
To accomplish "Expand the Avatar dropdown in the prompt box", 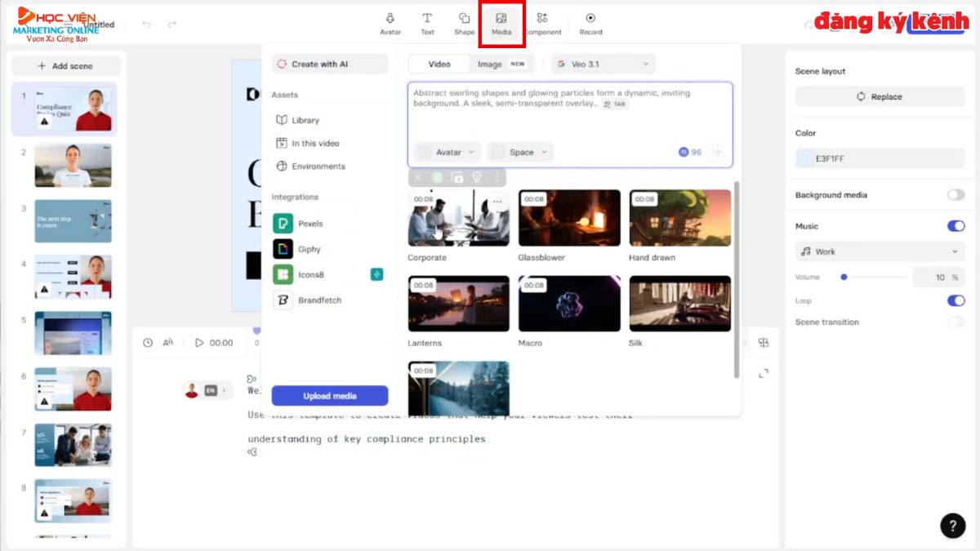I will click(x=448, y=152).
